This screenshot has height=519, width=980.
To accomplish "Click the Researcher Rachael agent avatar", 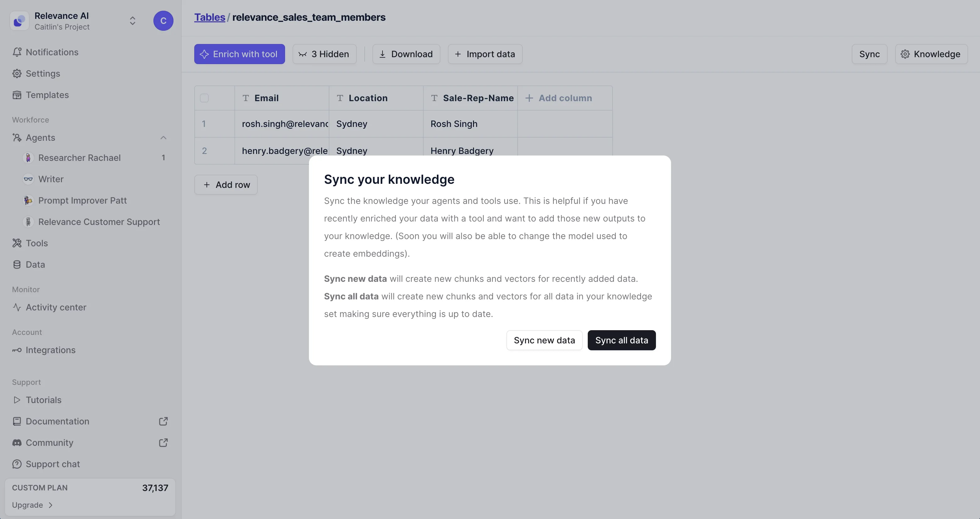I will [x=28, y=158].
